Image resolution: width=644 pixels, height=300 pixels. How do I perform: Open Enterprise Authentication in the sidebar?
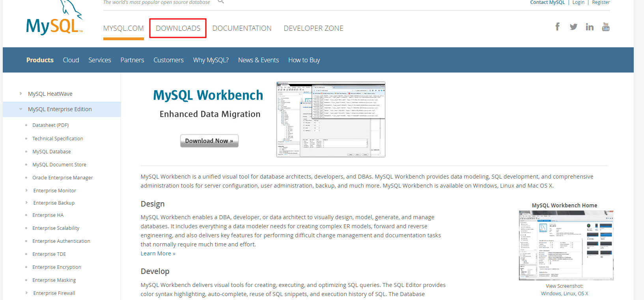[61, 241]
